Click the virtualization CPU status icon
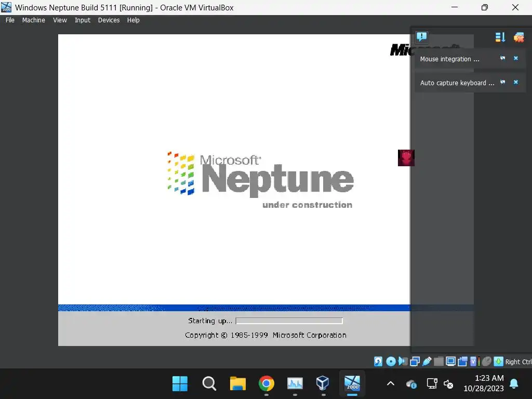532x399 pixels. tap(474, 362)
